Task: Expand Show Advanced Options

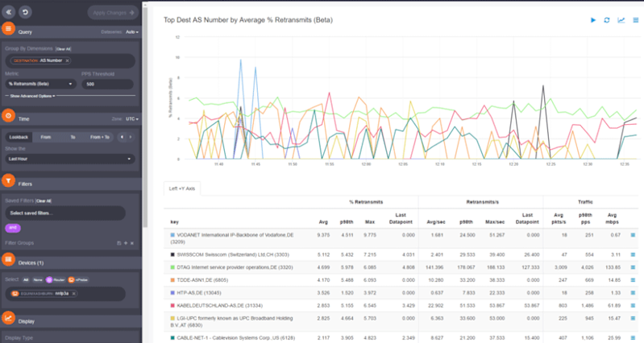Action: point(32,96)
